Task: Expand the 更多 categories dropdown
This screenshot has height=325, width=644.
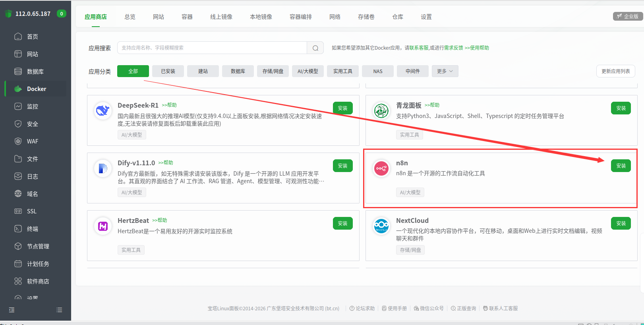Action: [445, 71]
